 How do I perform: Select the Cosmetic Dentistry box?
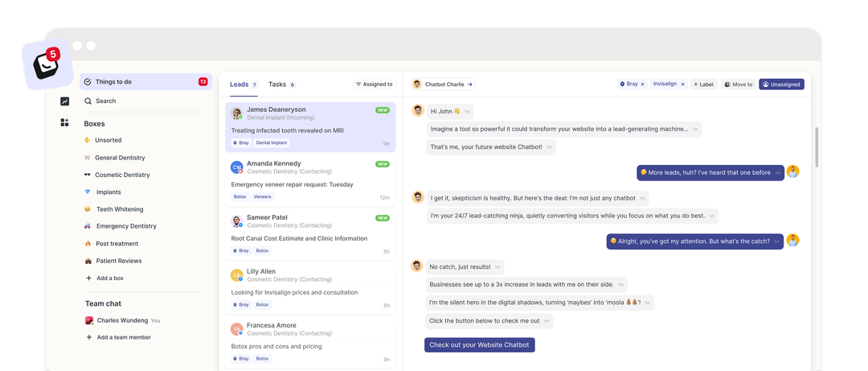(117, 175)
